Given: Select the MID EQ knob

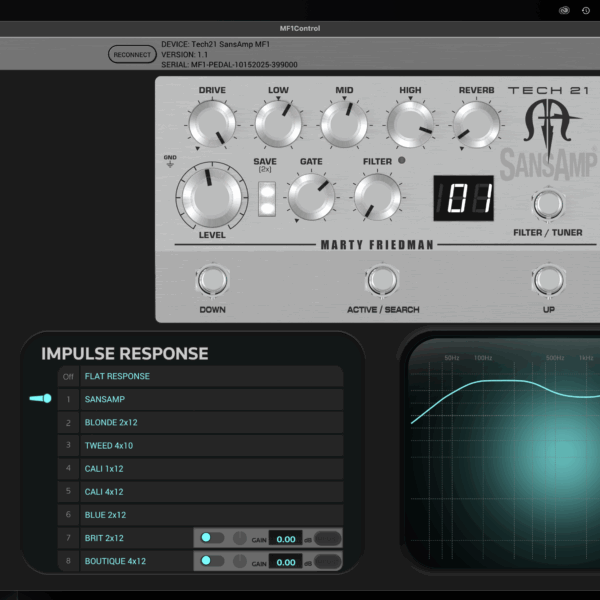Looking at the screenshot, I should (344, 124).
